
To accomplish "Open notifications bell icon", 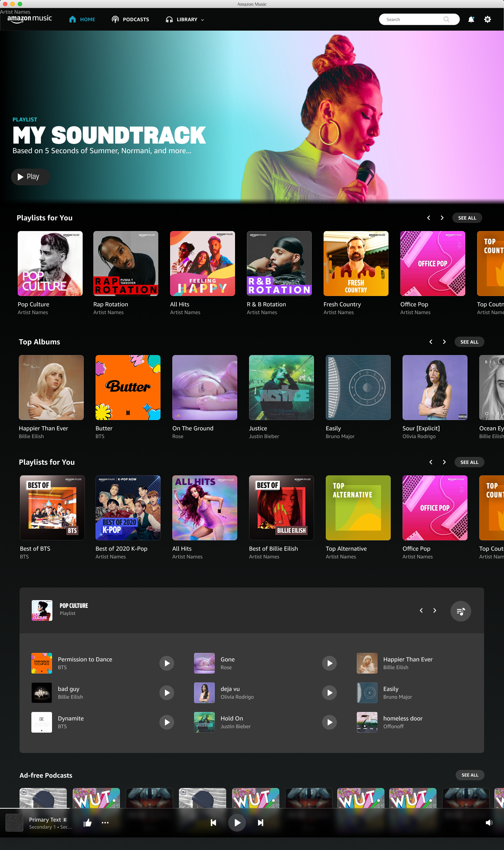I will [x=471, y=20].
